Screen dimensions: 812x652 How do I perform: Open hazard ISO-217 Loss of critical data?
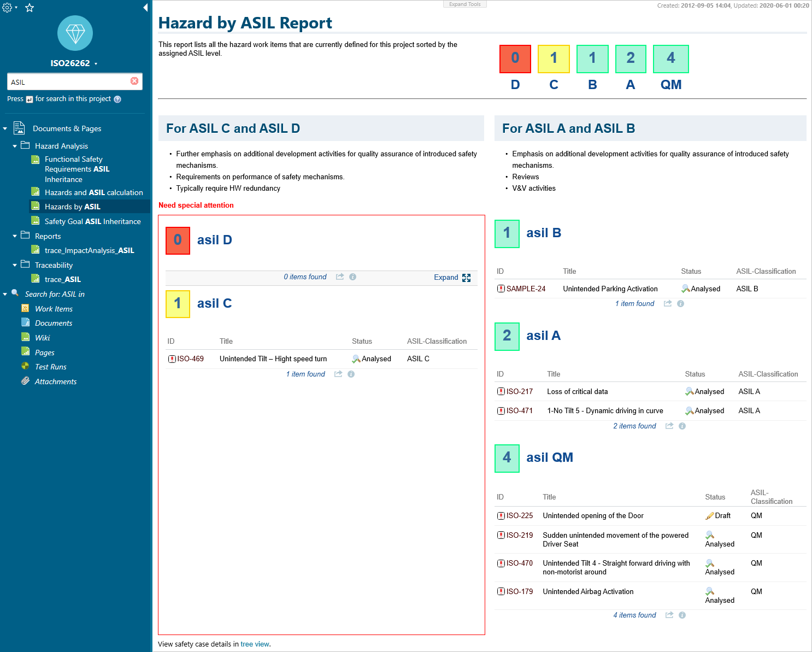tap(520, 392)
